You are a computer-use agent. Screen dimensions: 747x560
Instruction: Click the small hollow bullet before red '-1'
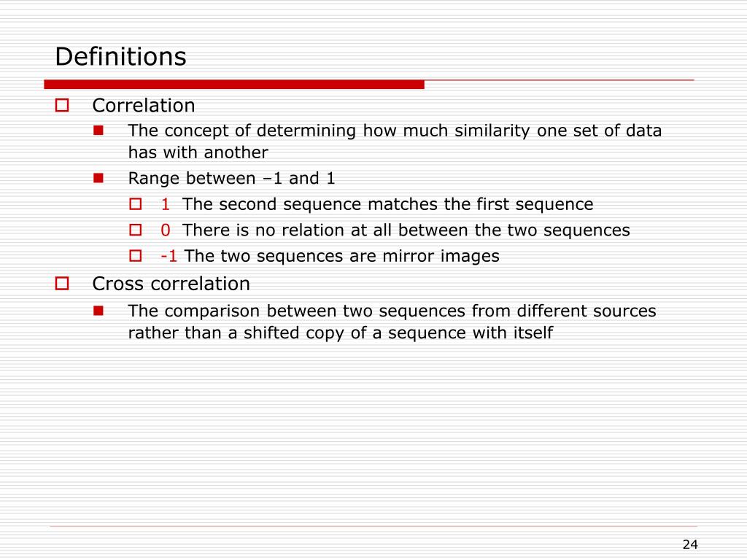[135, 256]
